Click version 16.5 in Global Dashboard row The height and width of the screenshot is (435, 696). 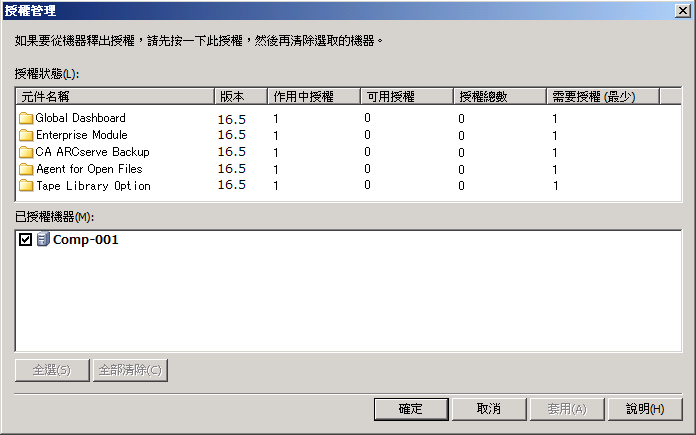point(232,119)
